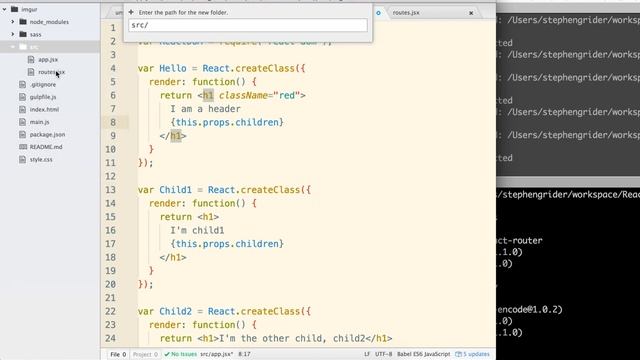Viewport: 640px width, 360px height.
Task: Click 'ct-router' text in lower terminal window
Action: 520,241
